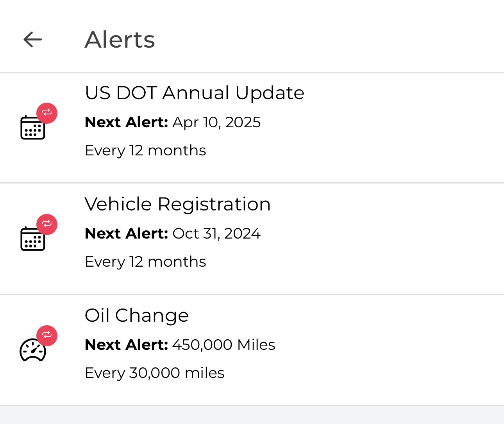Screen dimensions: 504x424
Task: Select the Alerts header title
Action: [120, 39]
